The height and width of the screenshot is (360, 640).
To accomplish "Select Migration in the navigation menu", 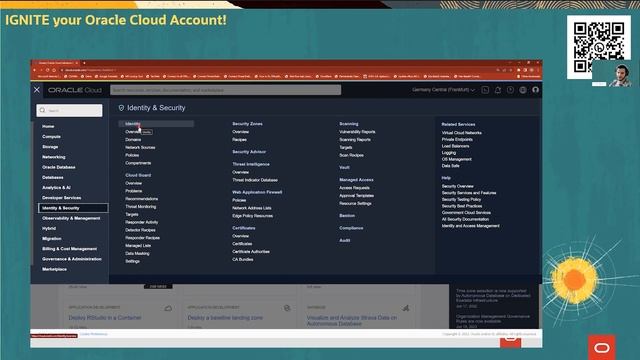I will (x=52, y=238).
